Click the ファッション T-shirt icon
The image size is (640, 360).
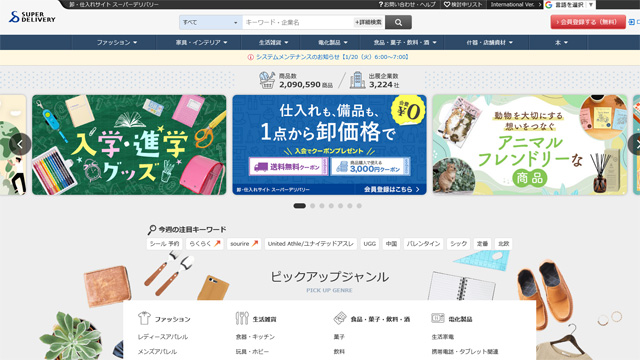coord(144,318)
